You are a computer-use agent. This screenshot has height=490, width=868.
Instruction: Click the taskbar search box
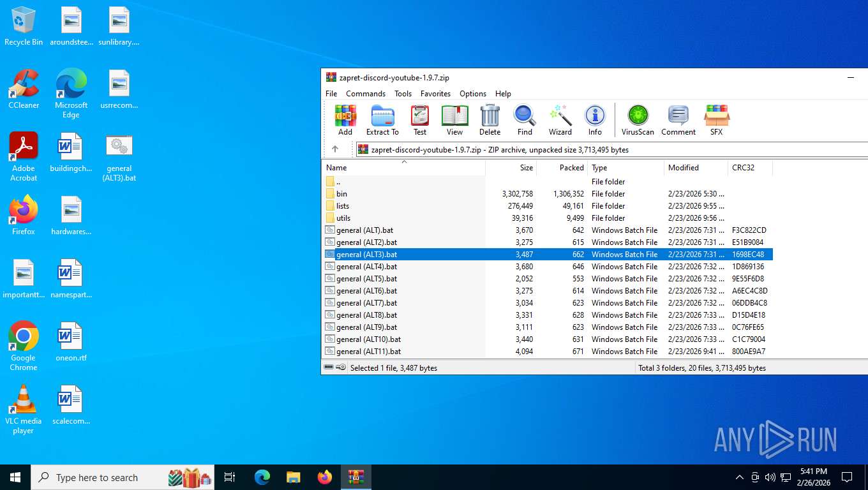pos(123,477)
